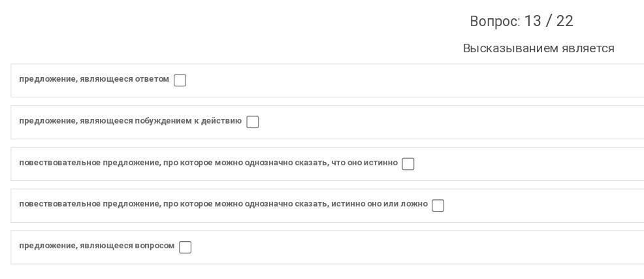Click the label 'предложение, являющееся вопросом'
This screenshot has width=644, height=279.
pos(97,246)
